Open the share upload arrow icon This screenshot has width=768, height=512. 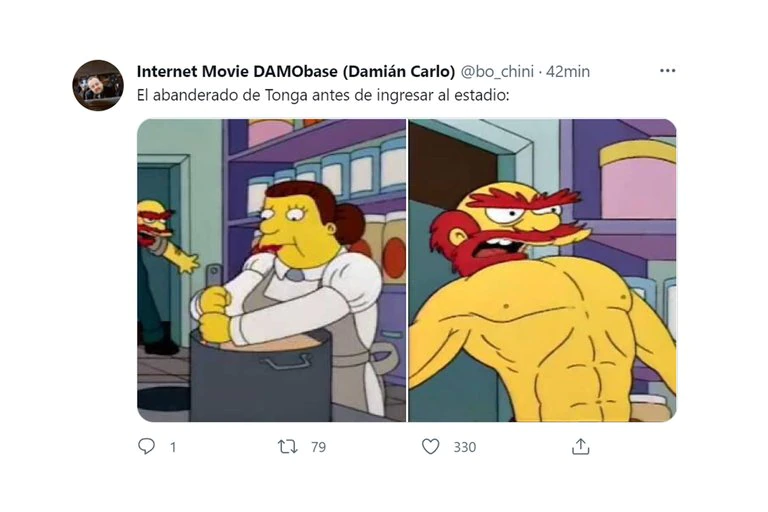pyautogui.click(x=580, y=446)
